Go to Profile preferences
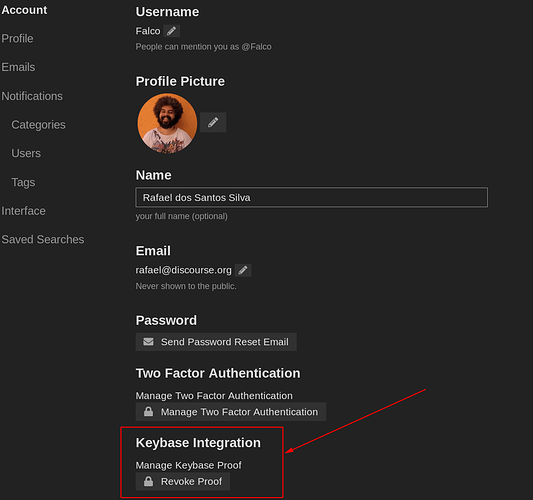 [x=17, y=38]
